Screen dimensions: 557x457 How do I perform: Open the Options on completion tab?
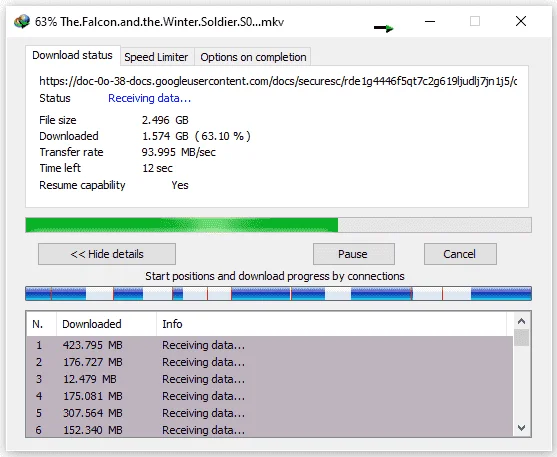[x=253, y=57]
